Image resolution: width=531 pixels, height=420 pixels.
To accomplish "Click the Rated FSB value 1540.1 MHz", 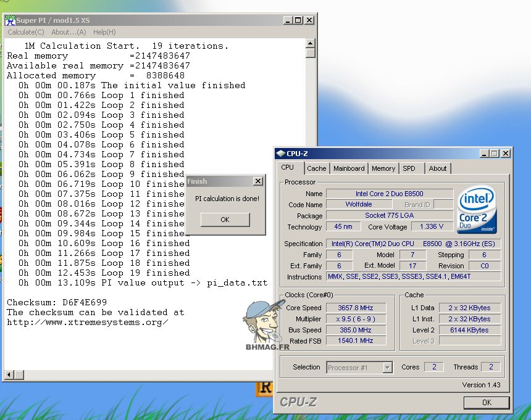I will click(356, 341).
